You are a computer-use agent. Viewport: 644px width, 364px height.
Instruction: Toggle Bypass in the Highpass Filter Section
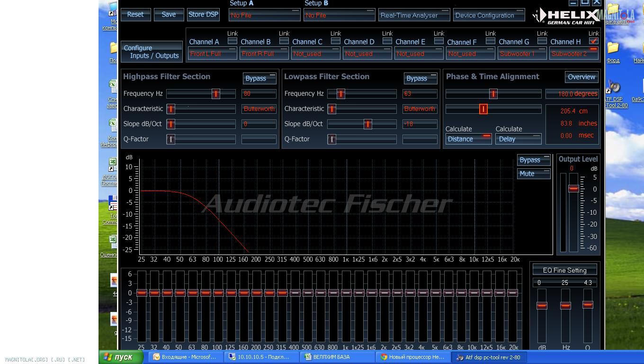(259, 78)
